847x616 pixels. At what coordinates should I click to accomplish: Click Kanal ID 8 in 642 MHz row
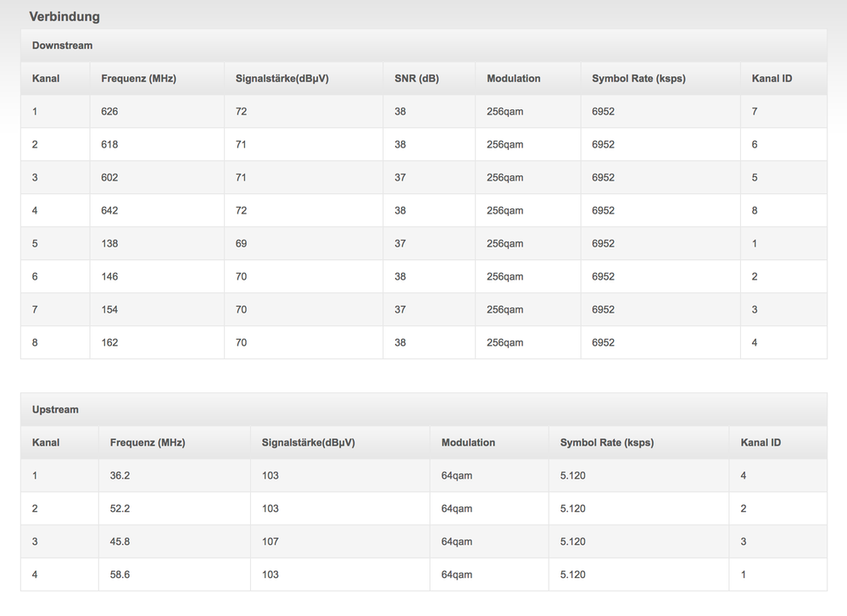click(x=755, y=210)
